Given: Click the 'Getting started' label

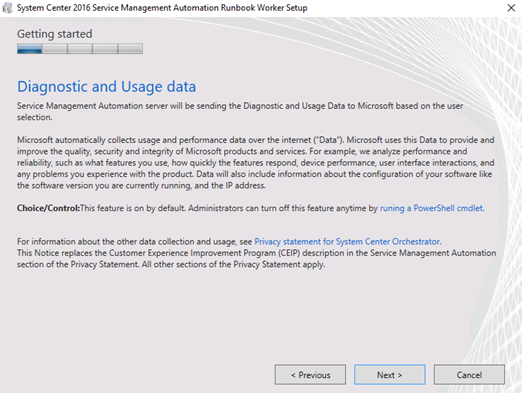Looking at the screenshot, I should [x=55, y=34].
